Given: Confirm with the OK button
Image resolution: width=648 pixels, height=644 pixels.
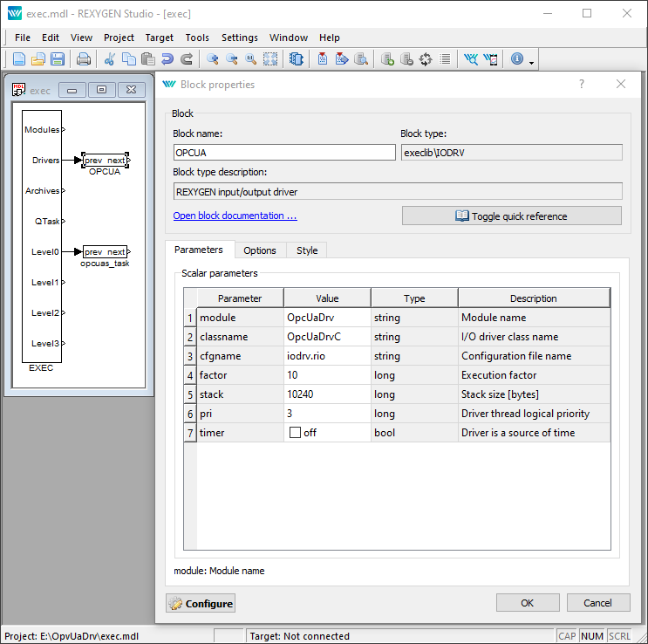Looking at the screenshot, I should [x=528, y=603].
